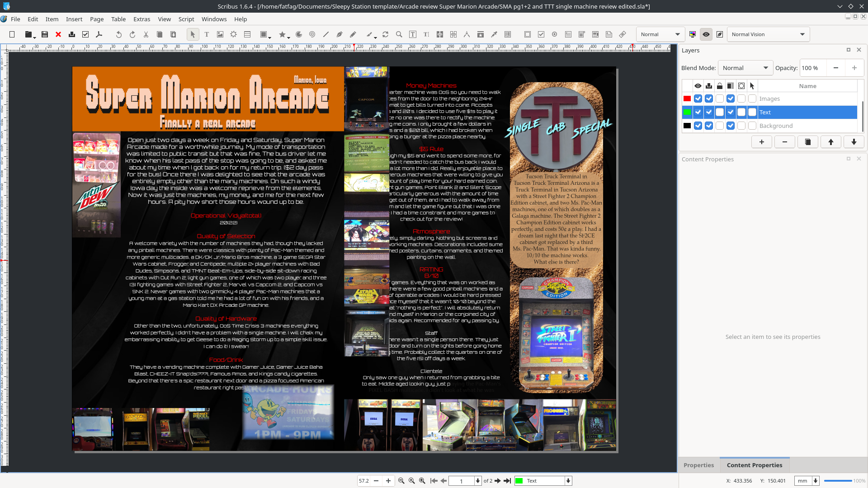Toggle print checkbox of Text layer
The width and height of the screenshot is (868, 488).
(709, 112)
